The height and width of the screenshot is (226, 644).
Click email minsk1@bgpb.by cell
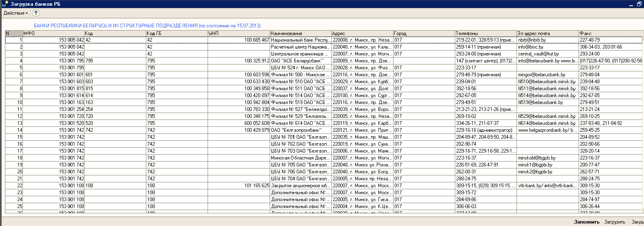(548, 165)
